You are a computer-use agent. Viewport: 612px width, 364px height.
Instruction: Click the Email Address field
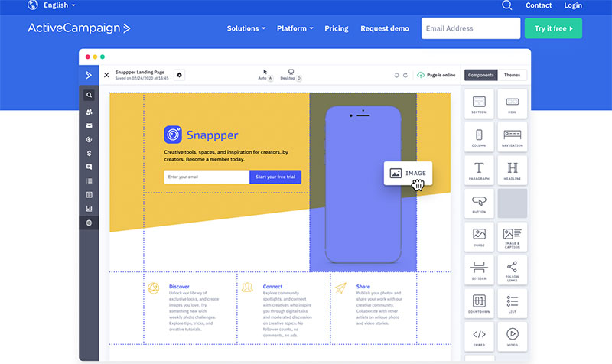point(470,28)
